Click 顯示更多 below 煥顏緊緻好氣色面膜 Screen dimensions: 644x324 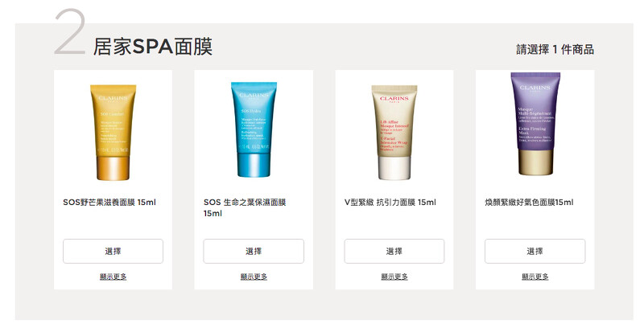(x=535, y=277)
